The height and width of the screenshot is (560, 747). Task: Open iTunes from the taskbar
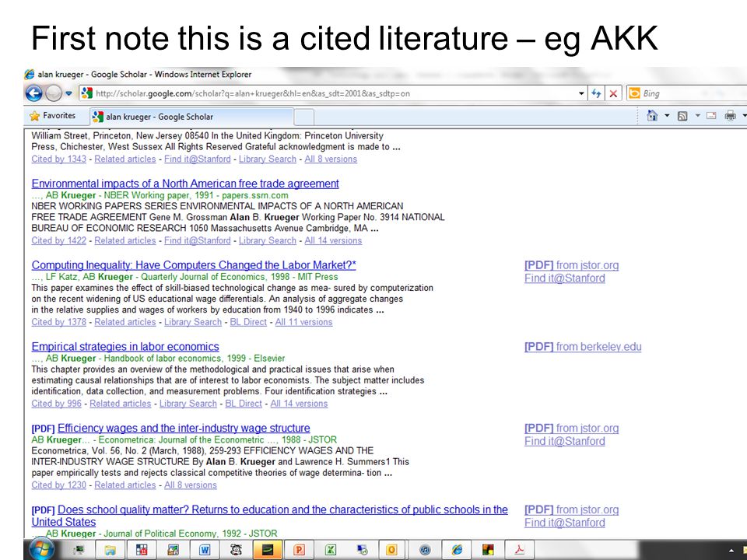(425, 550)
